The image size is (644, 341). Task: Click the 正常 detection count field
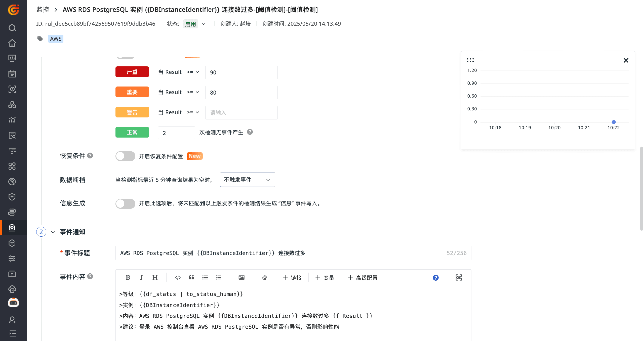point(177,133)
